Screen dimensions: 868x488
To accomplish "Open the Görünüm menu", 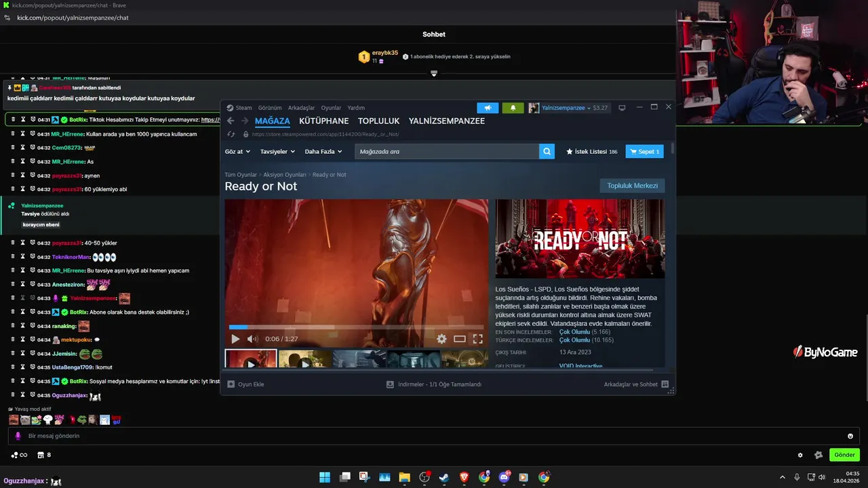I will point(270,108).
